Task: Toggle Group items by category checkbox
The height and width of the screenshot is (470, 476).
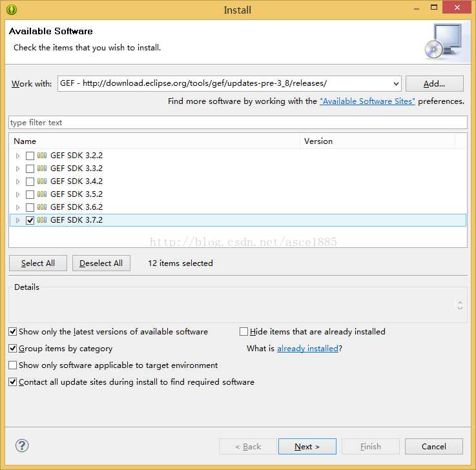Action: [12, 349]
